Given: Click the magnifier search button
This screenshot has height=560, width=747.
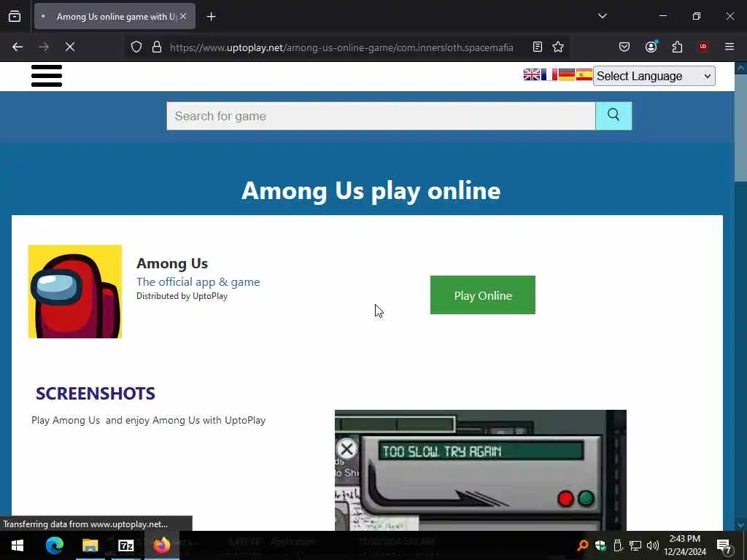Looking at the screenshot, I should point(614,116).
